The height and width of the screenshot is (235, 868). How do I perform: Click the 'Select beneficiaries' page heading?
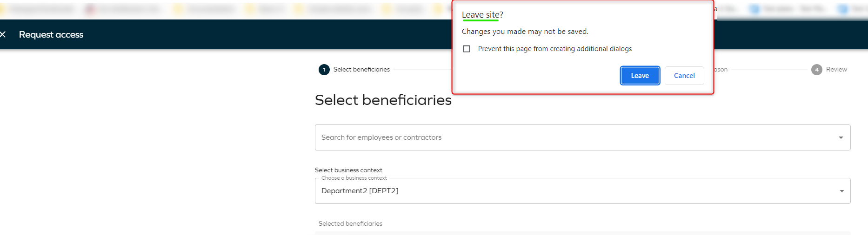(x=383, y=100)
